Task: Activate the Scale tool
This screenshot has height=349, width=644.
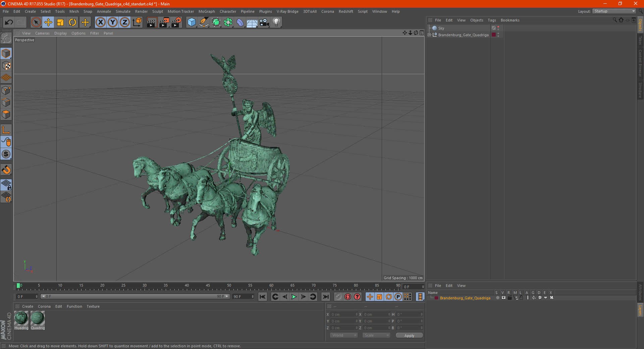Action: (x=60, y=22)
